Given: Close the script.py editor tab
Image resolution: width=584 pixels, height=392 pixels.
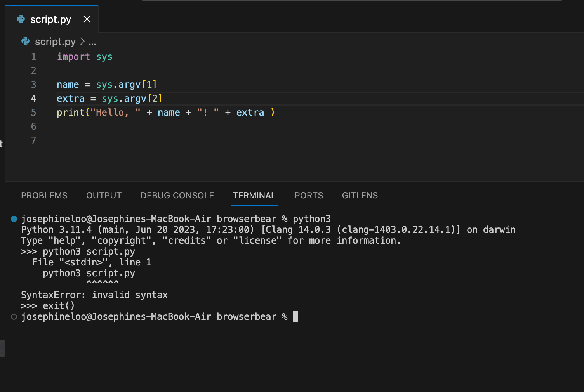Looking at the screenshot, I should (87, 19).
